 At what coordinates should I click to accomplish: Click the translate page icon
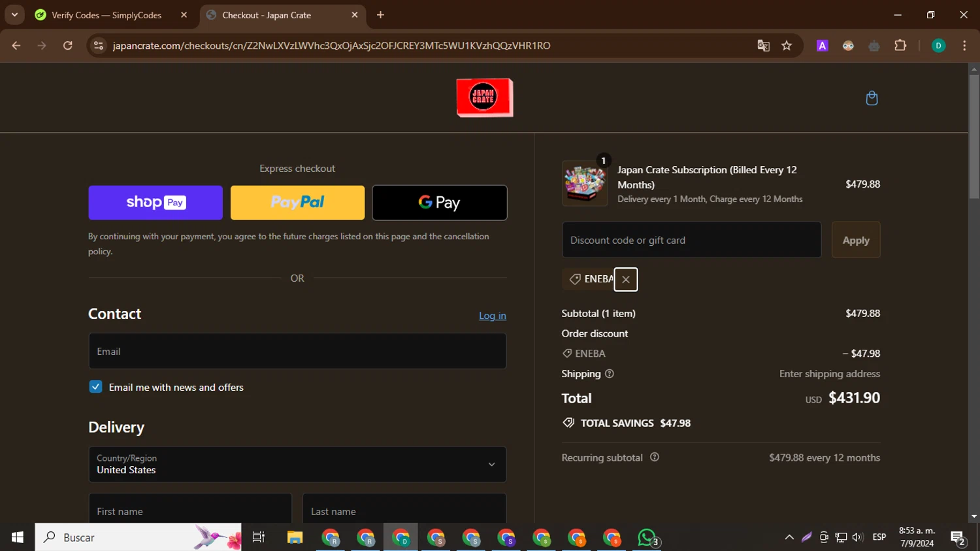pyautogui.click(x=763, y=46)
